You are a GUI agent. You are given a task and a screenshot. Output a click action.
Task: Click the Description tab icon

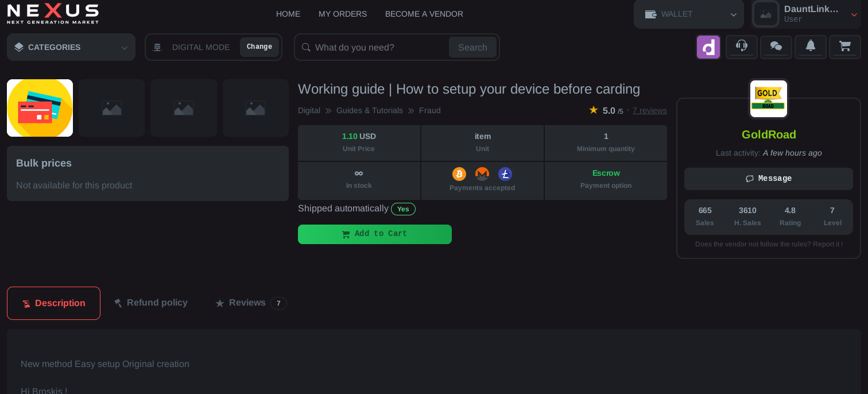coord(26,304)
